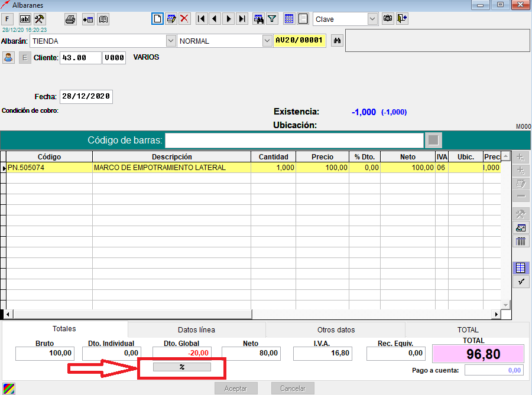The image size is (532, 395).
Task: Go to the previous record
Action: pos(215,19)
